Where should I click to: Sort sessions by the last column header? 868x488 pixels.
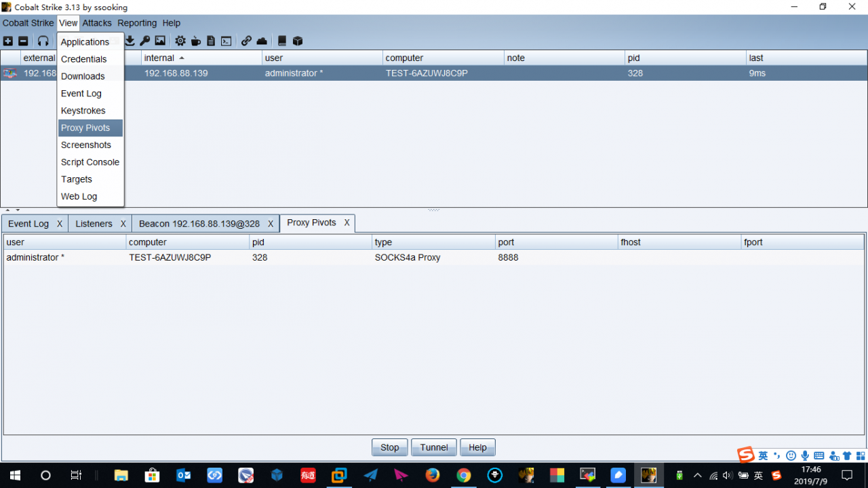pyautogui.click(x=806, y=58)
